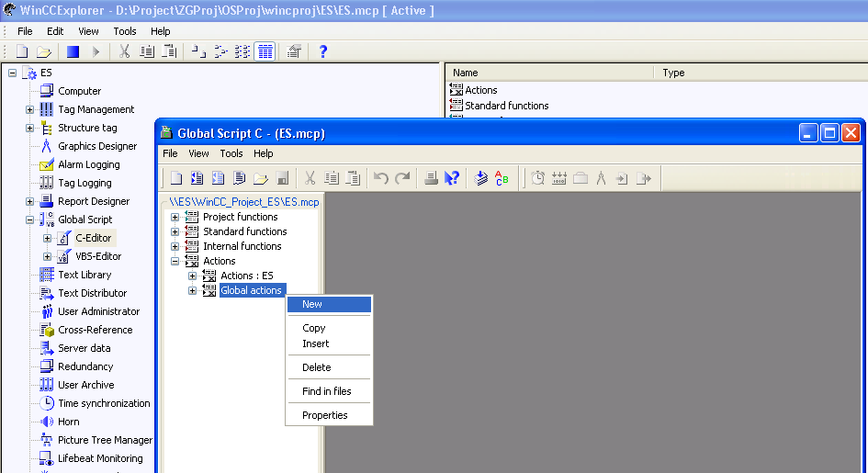Expand Project functions in Global Script tree
This screenshot has width=868, height=473.
(x=175, y=217)
